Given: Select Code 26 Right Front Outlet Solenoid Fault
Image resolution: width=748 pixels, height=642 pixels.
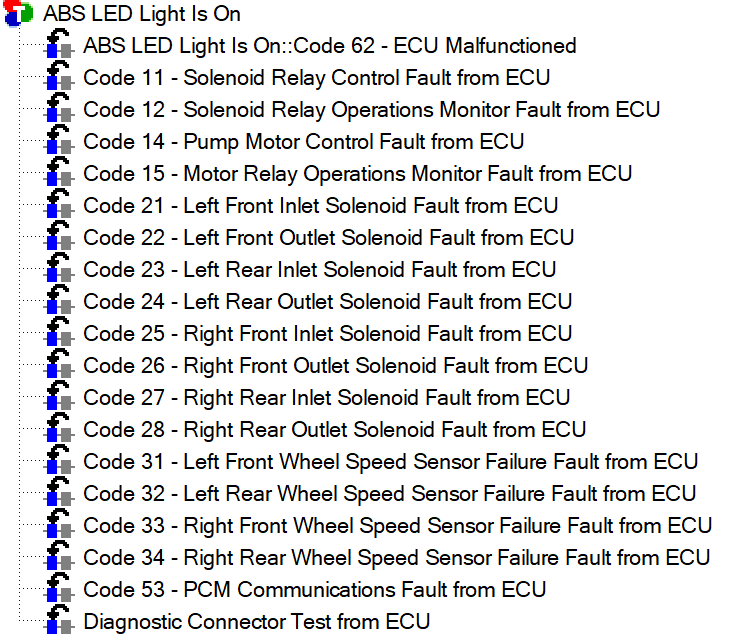Looking at the screenshot, I should tap(336, 366).
